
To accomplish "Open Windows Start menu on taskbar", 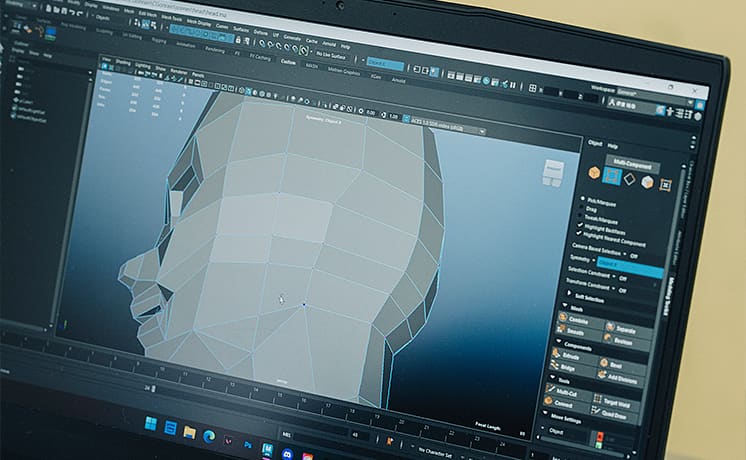I will point(150,423).
